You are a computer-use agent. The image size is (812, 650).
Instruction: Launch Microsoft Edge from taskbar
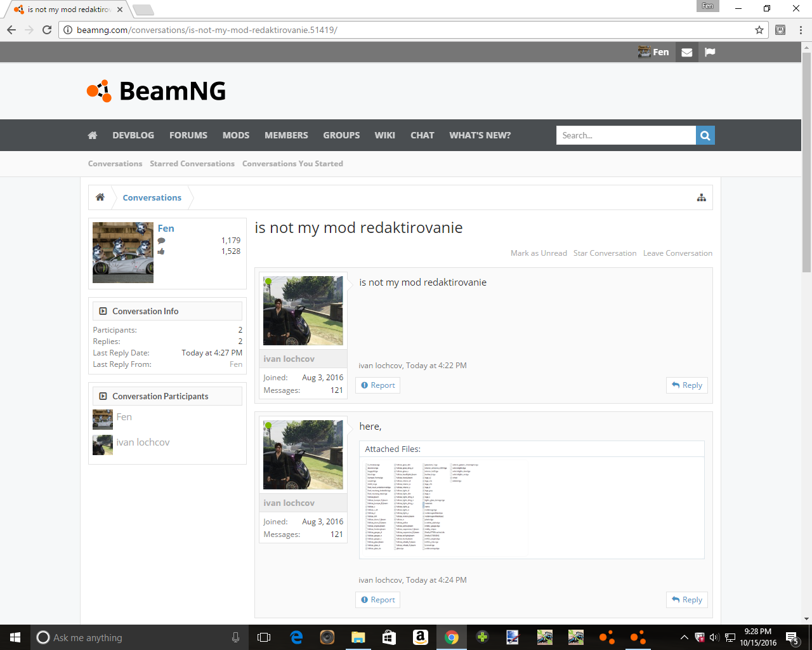click(296, 637)
